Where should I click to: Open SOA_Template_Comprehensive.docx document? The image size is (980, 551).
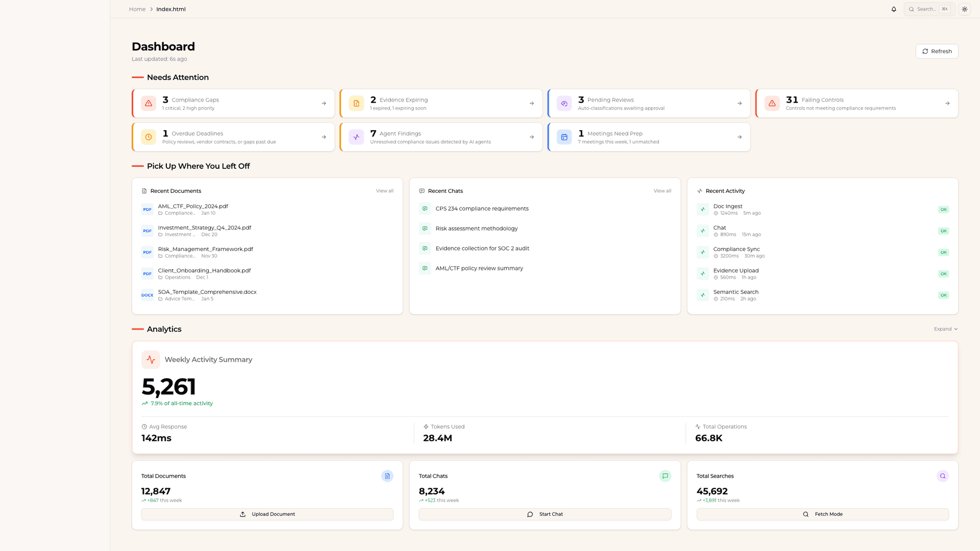[x=267, y=295]
